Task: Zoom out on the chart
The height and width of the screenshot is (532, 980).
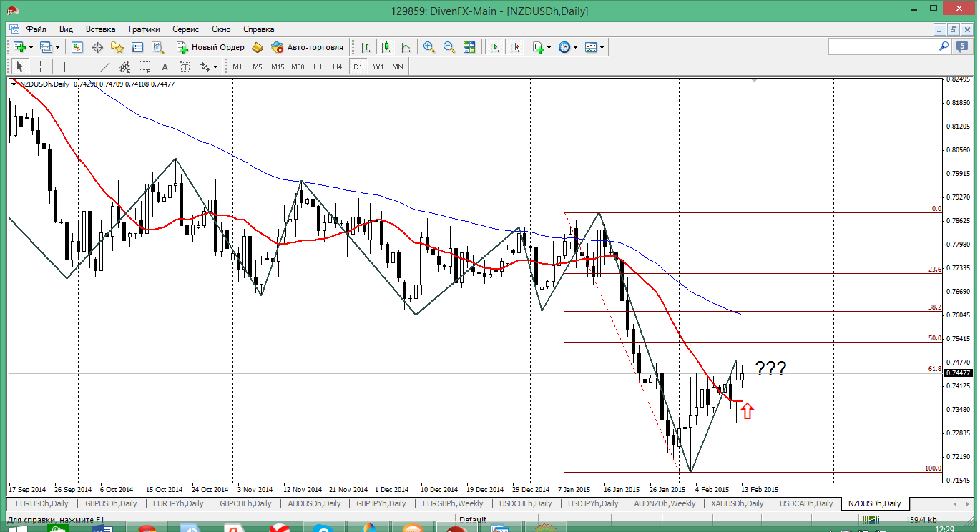Action: (449, 47)
